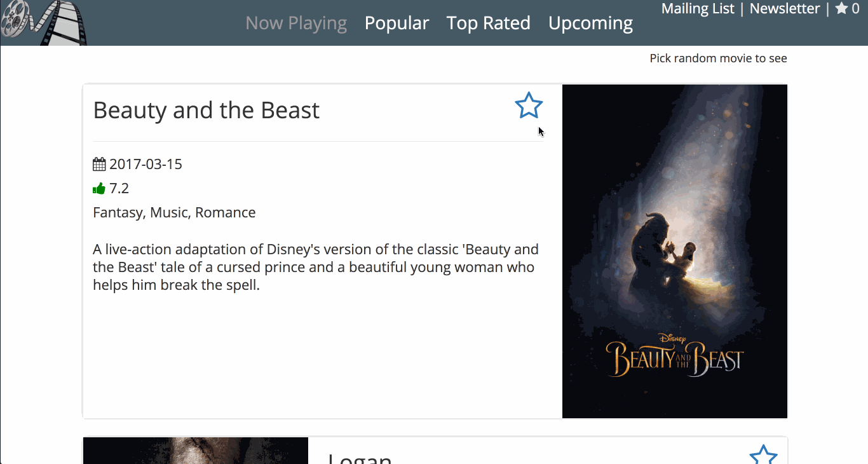The width and height of the screenshot is (868, 464).
Task: Toggle the favorite star on the Logan card
Action: 763,455
